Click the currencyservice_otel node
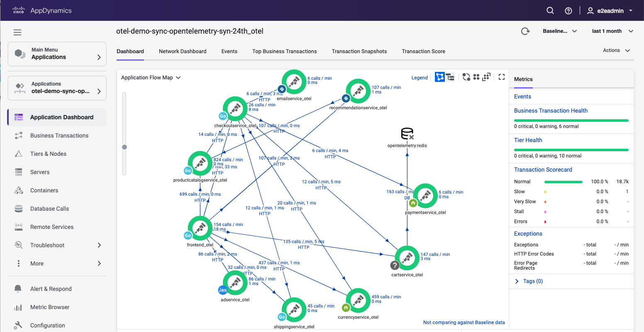Viewport: 644px width, 332px height. pyautogui.click(x=358, y=300)
